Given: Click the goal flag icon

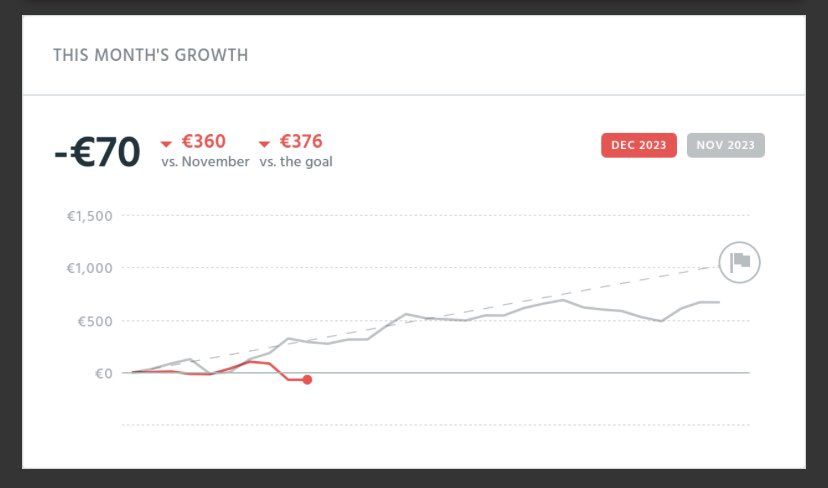Looking at the screenshot, I should point(740,262).
